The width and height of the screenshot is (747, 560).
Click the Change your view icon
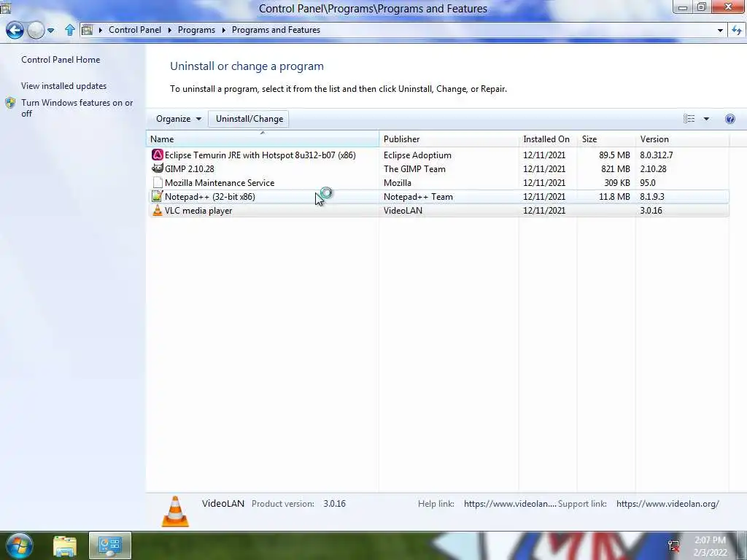689,119
